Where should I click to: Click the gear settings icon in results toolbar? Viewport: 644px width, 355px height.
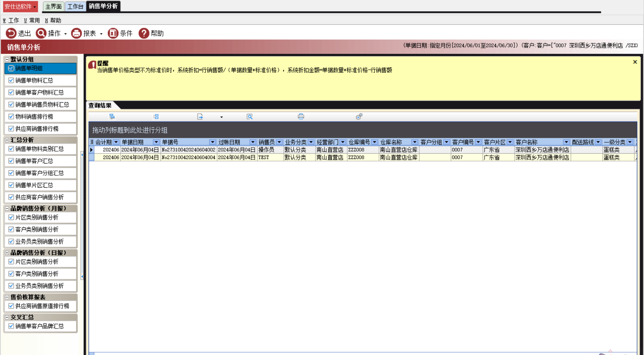(359, 117)
